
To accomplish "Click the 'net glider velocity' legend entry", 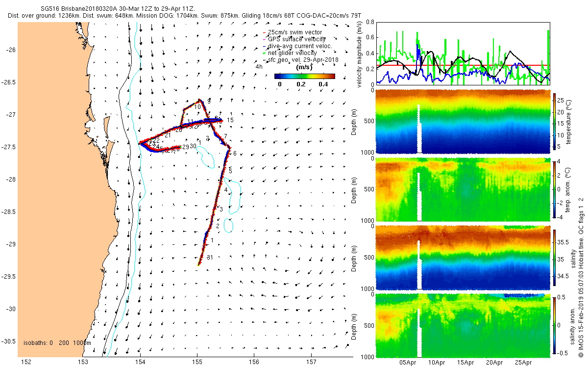I will [293, 53].
